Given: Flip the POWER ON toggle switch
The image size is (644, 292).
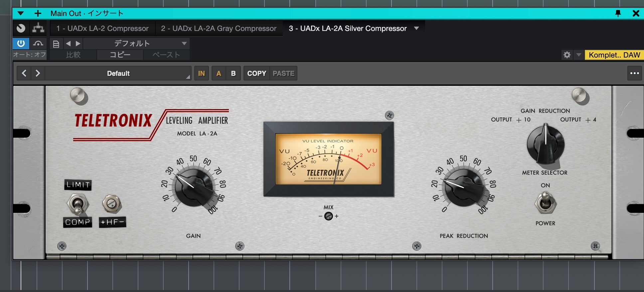Looking at the screenshot, I should click(x=545, y=203).
